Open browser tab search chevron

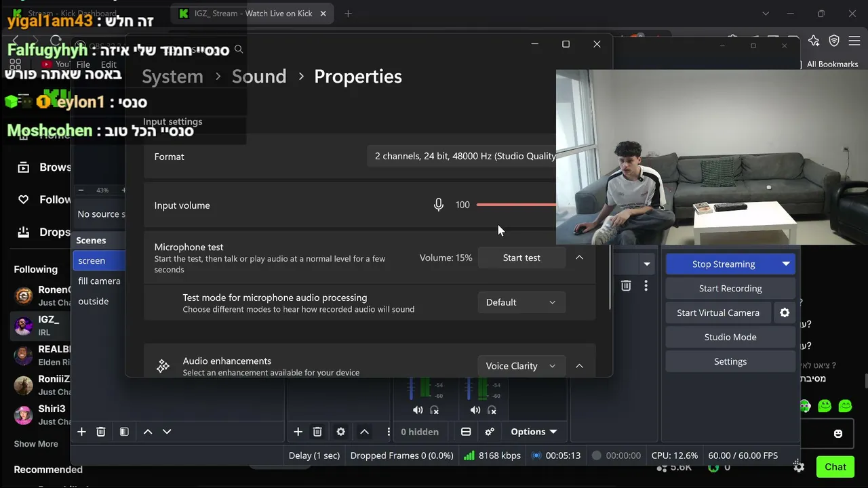pos(766,14)
